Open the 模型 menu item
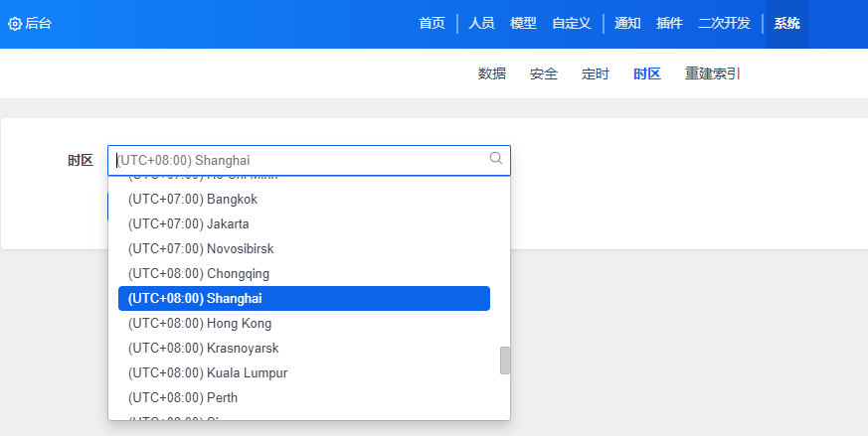The image size is (868, 436). 523,24
